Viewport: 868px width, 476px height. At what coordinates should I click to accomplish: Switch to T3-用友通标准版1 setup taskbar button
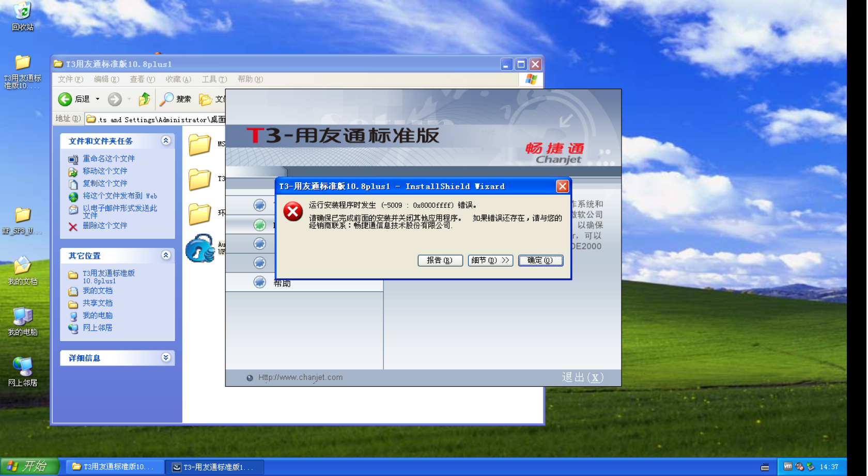pos(214,467)
